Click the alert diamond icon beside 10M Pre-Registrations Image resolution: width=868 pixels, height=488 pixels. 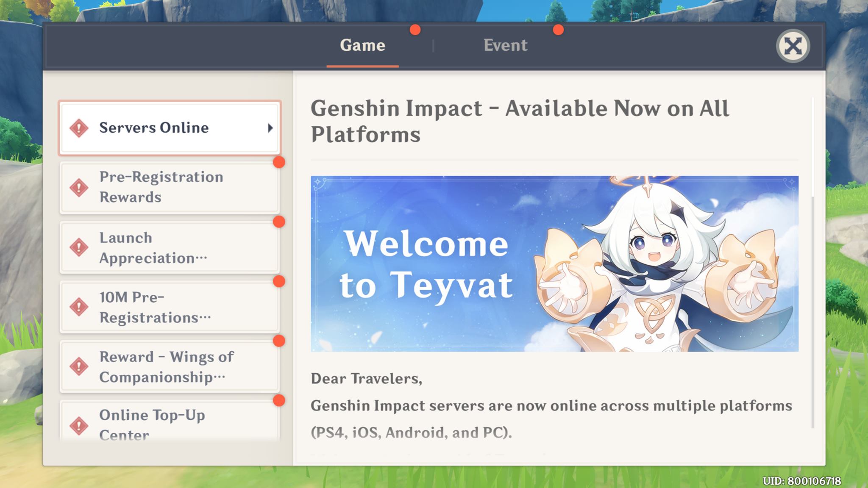click(x=79, y=307)
